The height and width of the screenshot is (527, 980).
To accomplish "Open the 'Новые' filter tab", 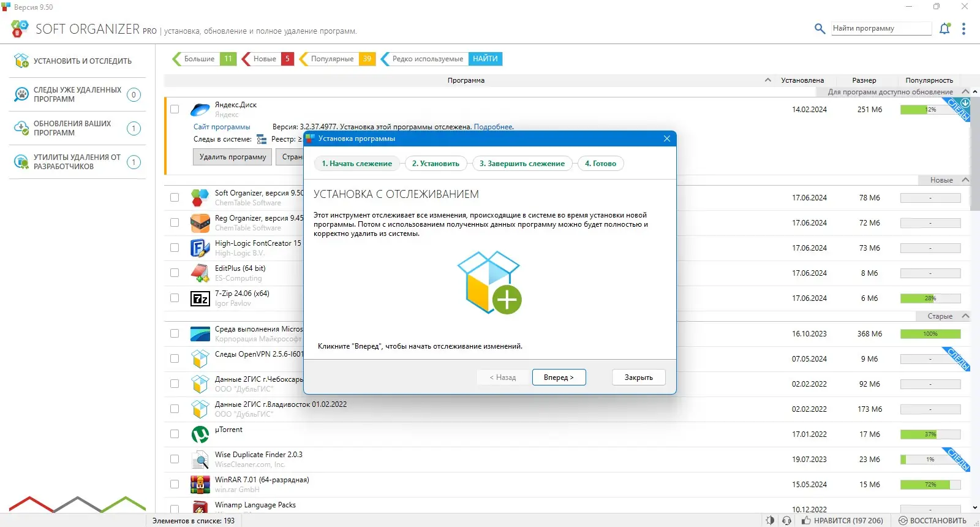I will 268,59.
